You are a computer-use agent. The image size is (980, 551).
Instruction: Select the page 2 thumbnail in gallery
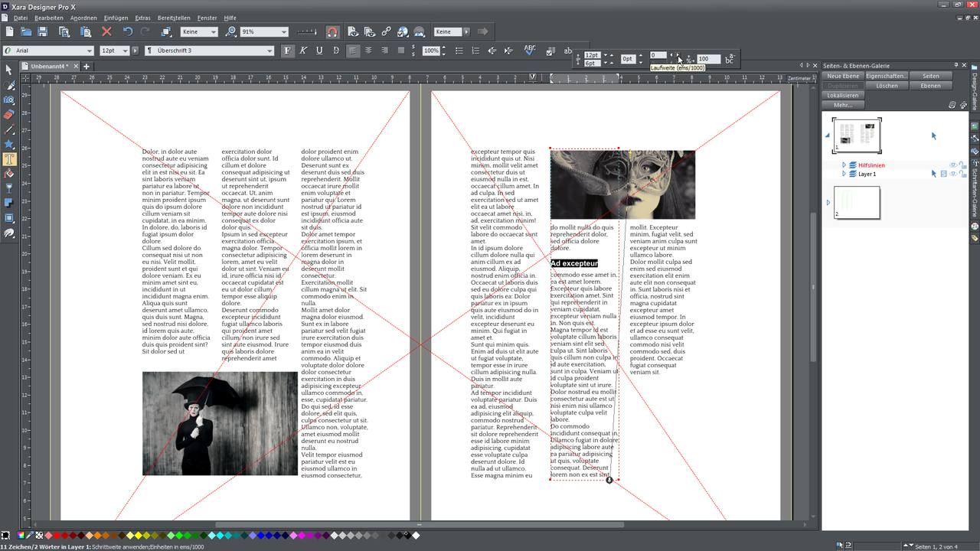pos(856,203)
